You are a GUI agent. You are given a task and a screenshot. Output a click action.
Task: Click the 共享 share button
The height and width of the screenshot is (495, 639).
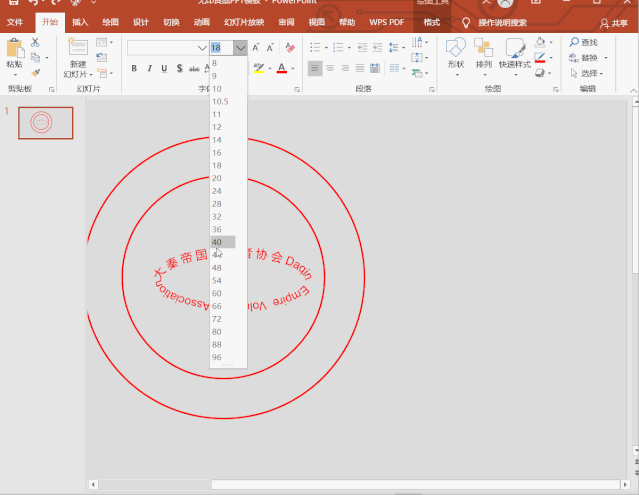[613, 22]
